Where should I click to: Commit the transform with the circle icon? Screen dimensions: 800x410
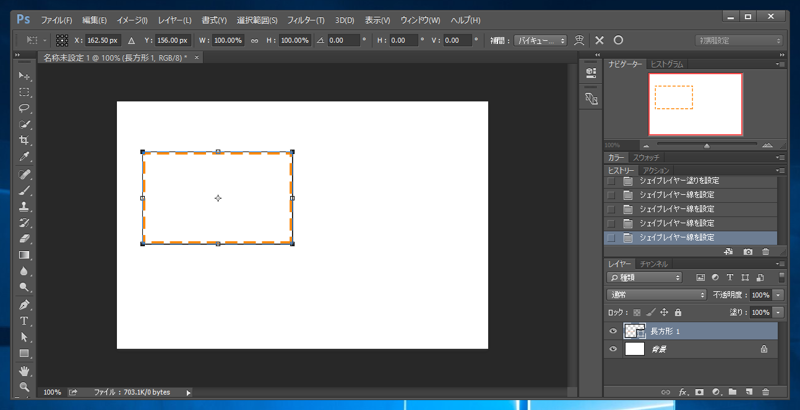(618, 40)
